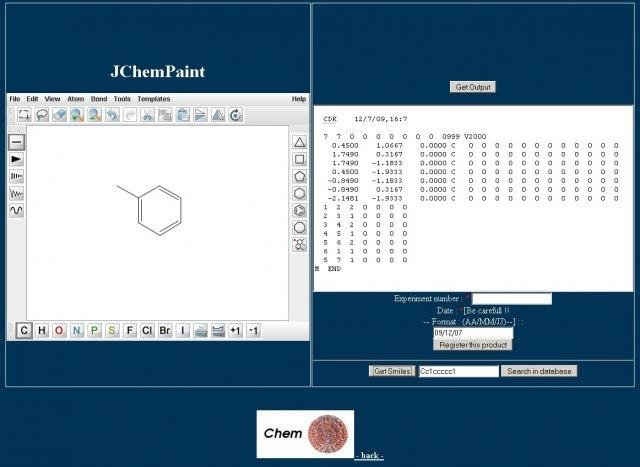Viewport: 640px width, 467px height.
Task: Choose hydrogen H element button
Action: (42, 330)
